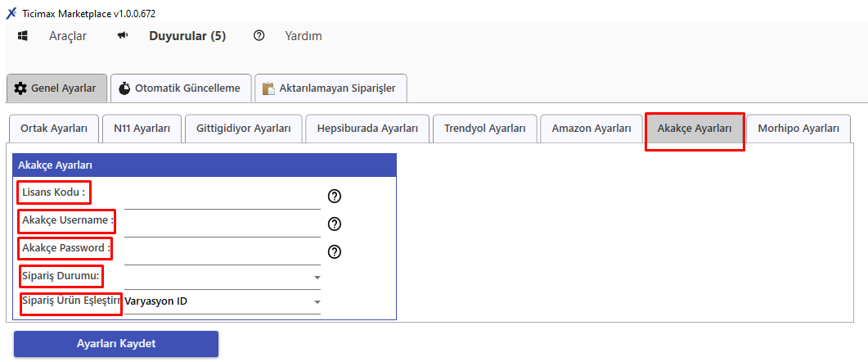Click the stopwatch icon on Otomatik Güncelleme tab
The image size is (868, 362).
tap(124, 88)
